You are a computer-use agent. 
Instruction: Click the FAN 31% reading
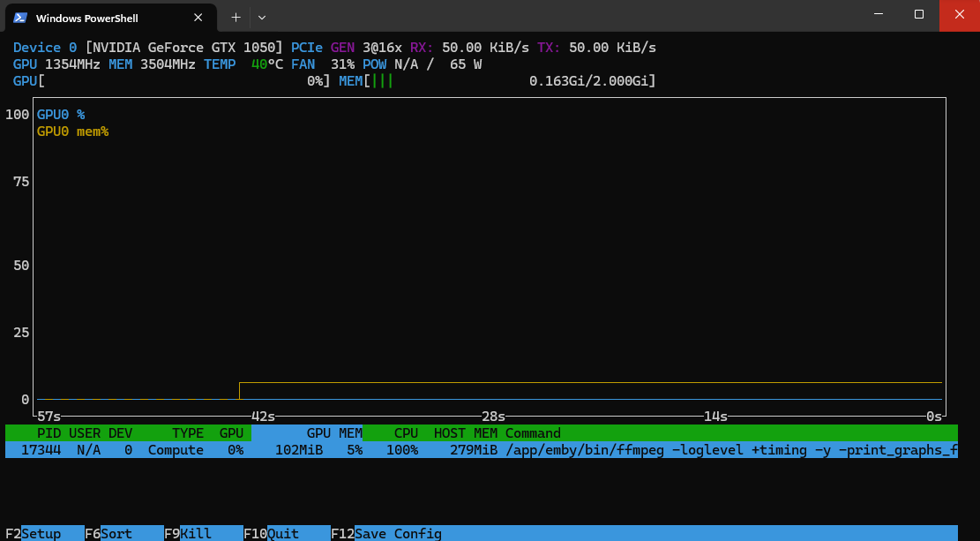pos(323,64)
